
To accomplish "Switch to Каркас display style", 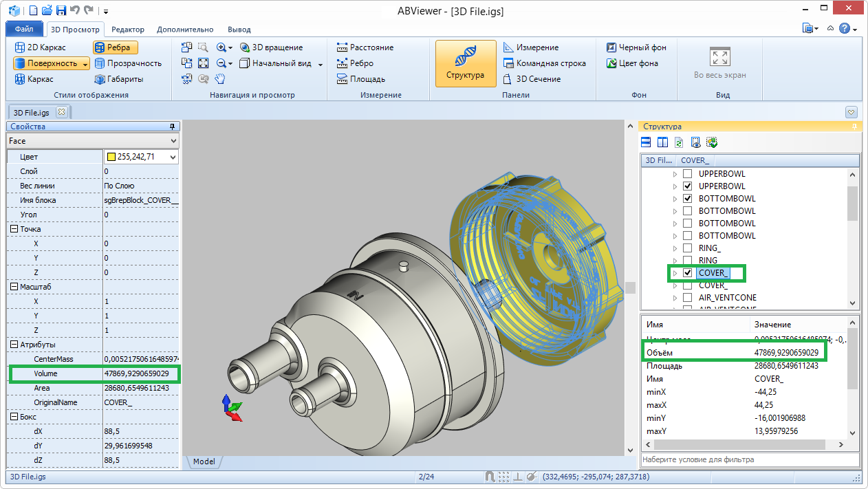I will 33,79.
